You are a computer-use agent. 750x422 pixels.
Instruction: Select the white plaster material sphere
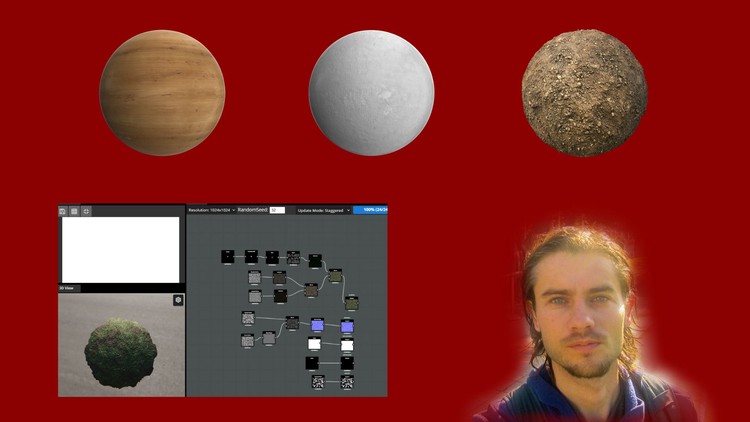click(372, 93)
